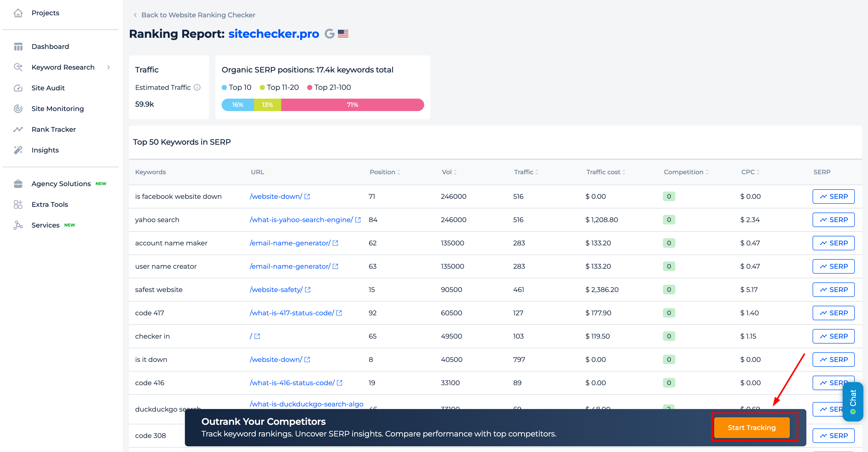Expand the Keyword Research menu

pyautogui.click(x=109, y=67)
